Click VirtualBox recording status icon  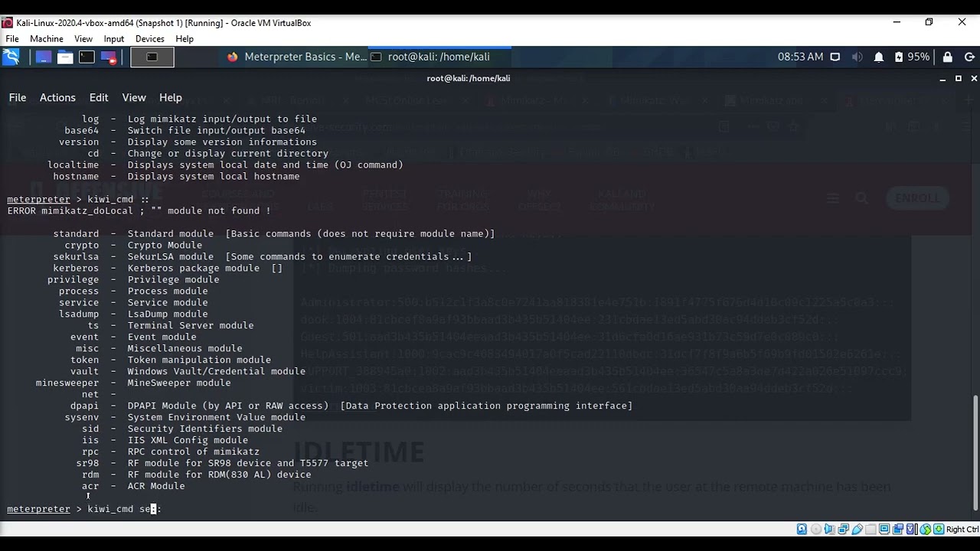click(898, 529)
